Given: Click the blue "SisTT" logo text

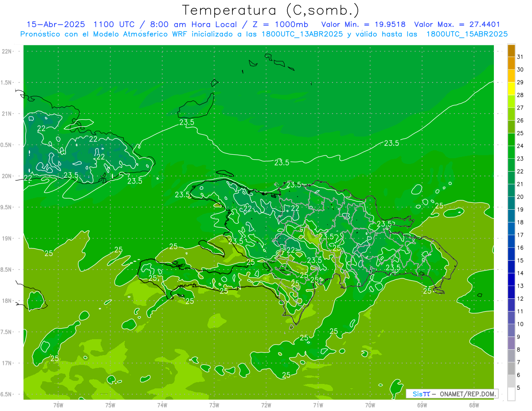Looking at the screenshot, I should (421, 394).
